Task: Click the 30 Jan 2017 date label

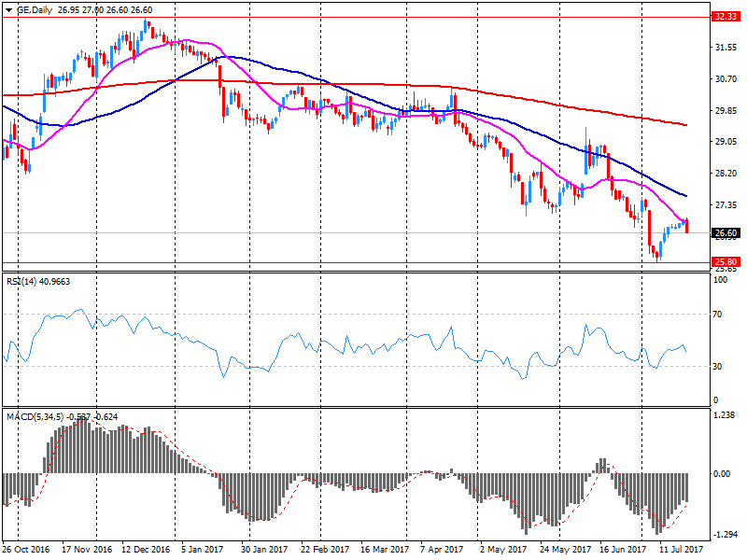Action: [264, 550]
